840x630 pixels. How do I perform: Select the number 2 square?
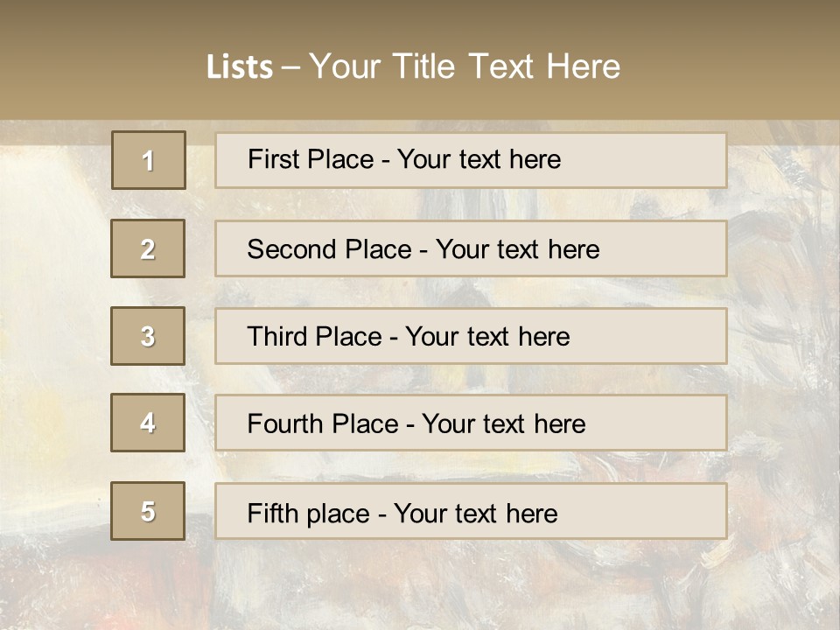(148, 248)
